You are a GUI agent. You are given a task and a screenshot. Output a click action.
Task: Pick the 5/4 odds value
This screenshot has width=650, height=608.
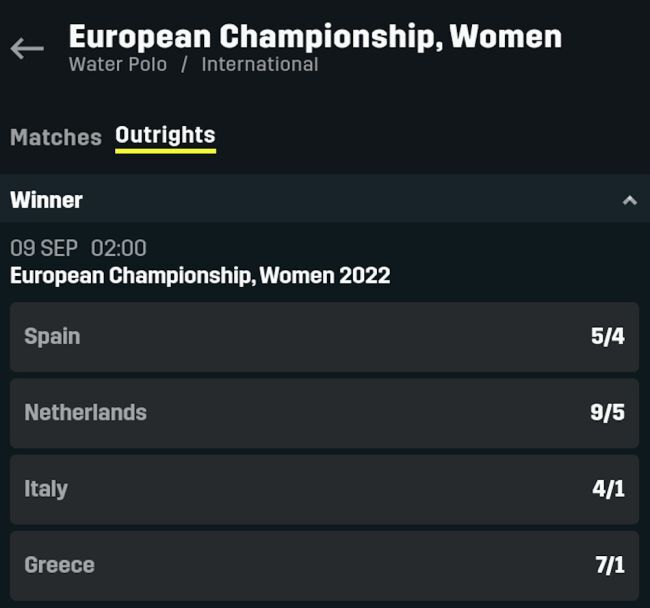point(607,337)
